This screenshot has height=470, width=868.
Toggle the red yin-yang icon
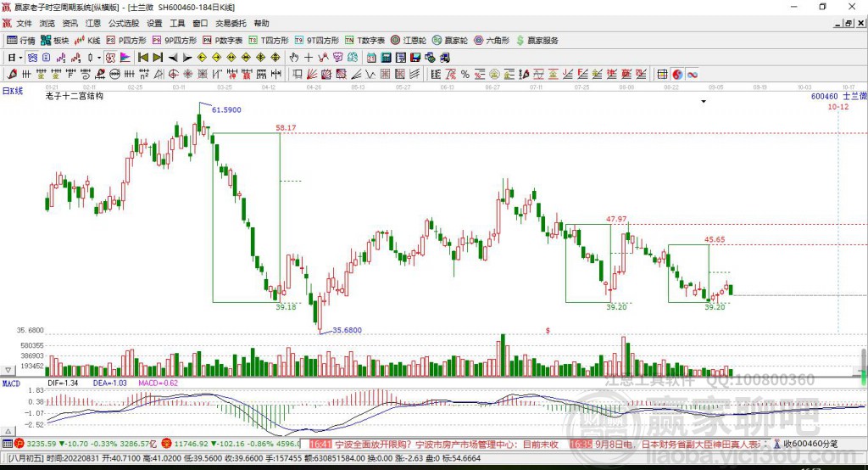click(x=677, y=75)
